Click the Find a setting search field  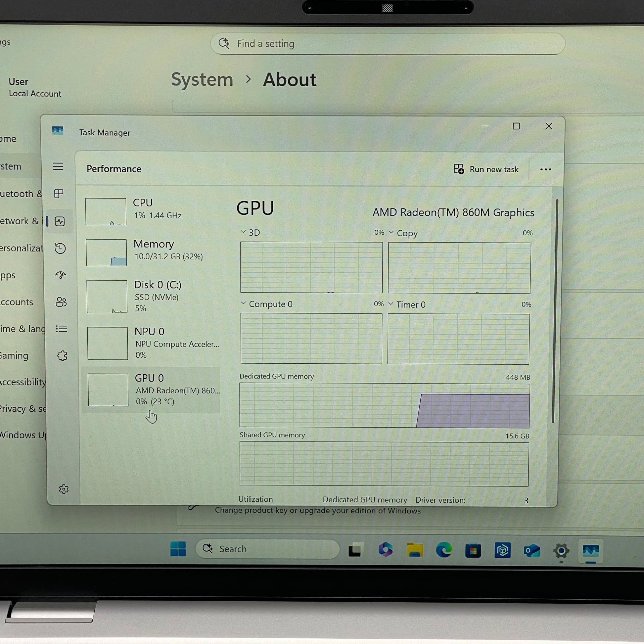coord(388,44)
